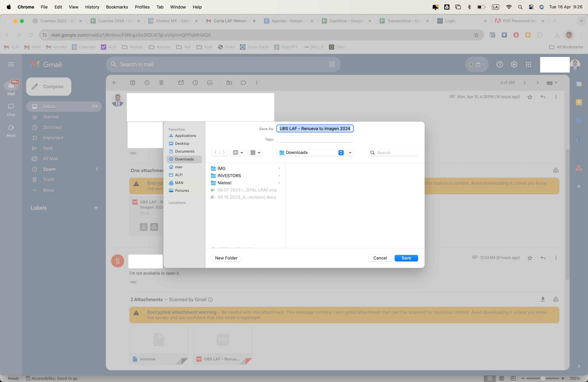The width and height of the screenshot is (588, 382).
Task: Star the Mon Apr 15 message
Action: click(x=530, y=97)
